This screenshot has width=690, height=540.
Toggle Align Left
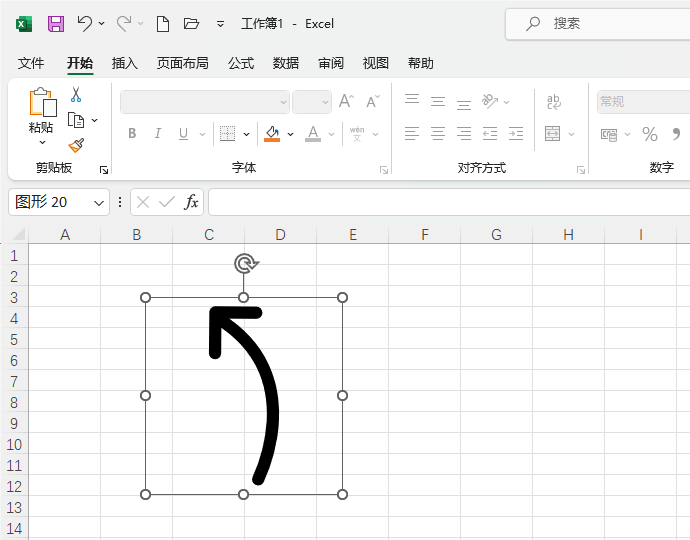click(x=412, y=133)
